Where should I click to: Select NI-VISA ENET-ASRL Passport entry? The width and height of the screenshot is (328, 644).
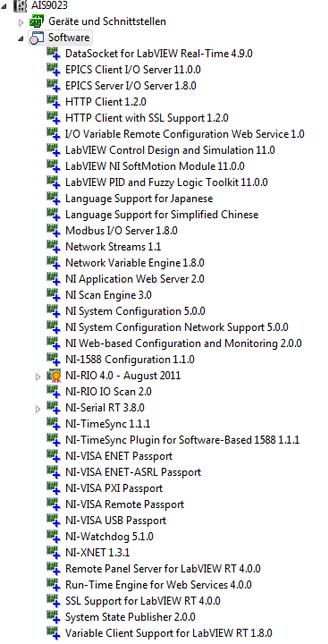133,472
